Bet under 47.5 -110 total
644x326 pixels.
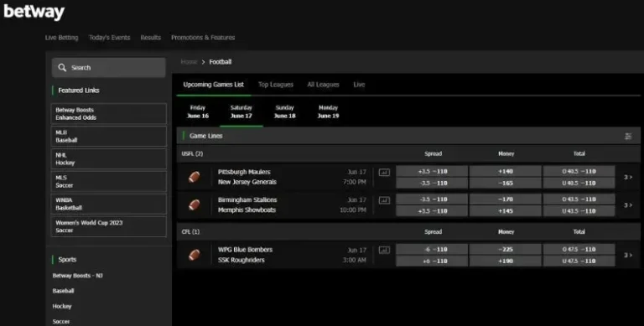tap(579, 261)
